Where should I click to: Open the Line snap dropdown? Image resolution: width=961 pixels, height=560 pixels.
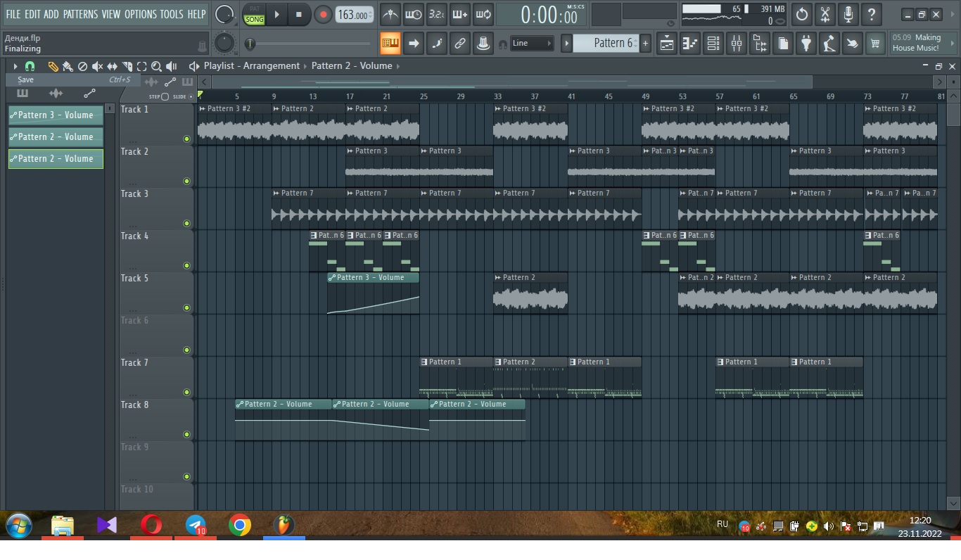pos(532,44)
